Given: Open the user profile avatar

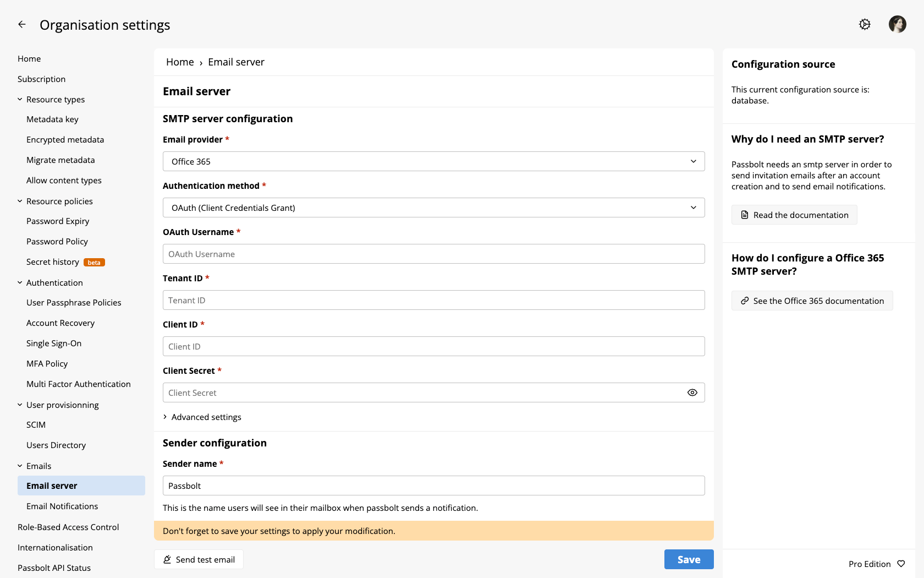Looking at the screenshot, I should 898,24.
